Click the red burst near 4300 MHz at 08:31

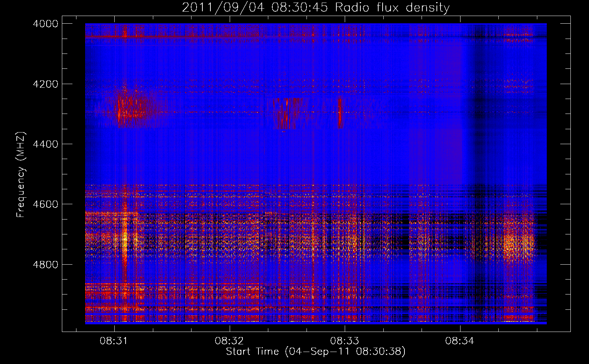(132, 107)
